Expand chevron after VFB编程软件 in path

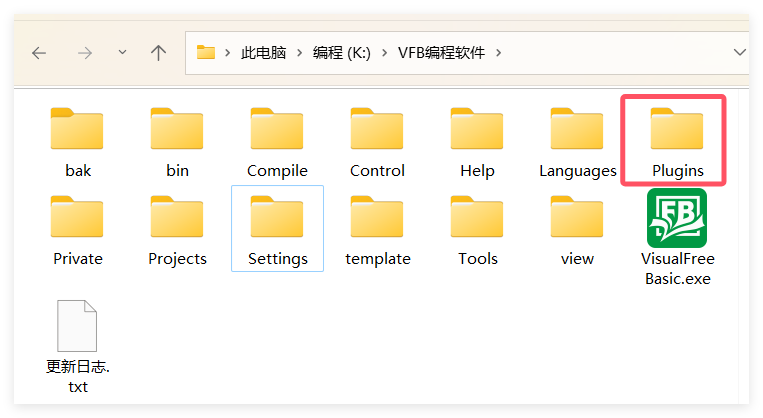pyautogui.click(x=499, y=53)
